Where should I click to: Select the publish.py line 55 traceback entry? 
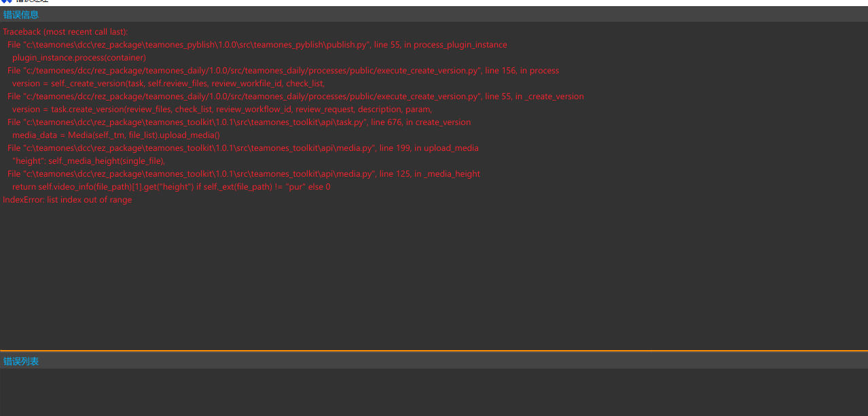[x=257, y=45]
